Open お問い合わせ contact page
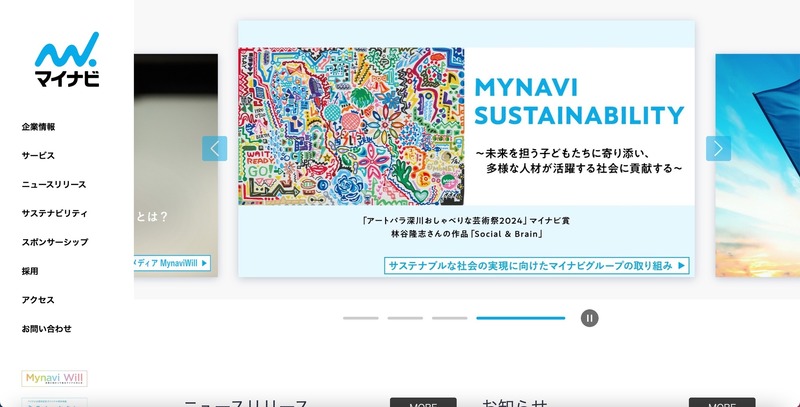The width and height of the screenshot is (800, 407). pos(47,329)
